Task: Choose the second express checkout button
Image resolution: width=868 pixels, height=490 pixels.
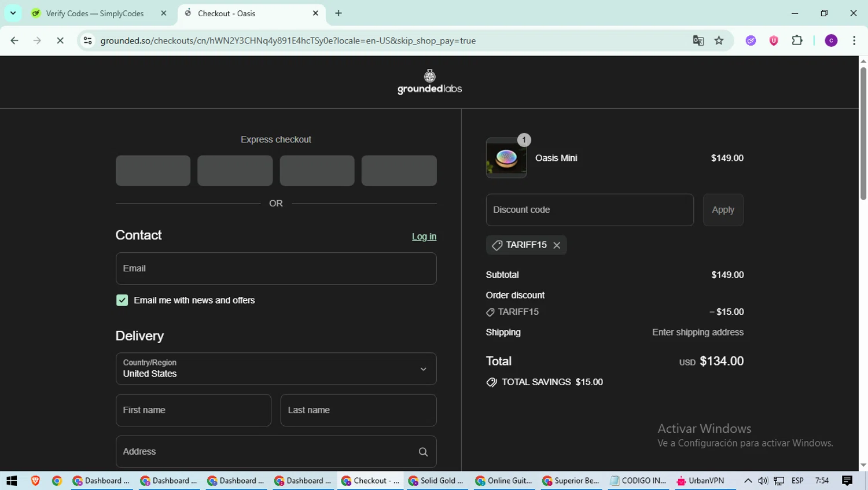Action: tap(235, 171)
